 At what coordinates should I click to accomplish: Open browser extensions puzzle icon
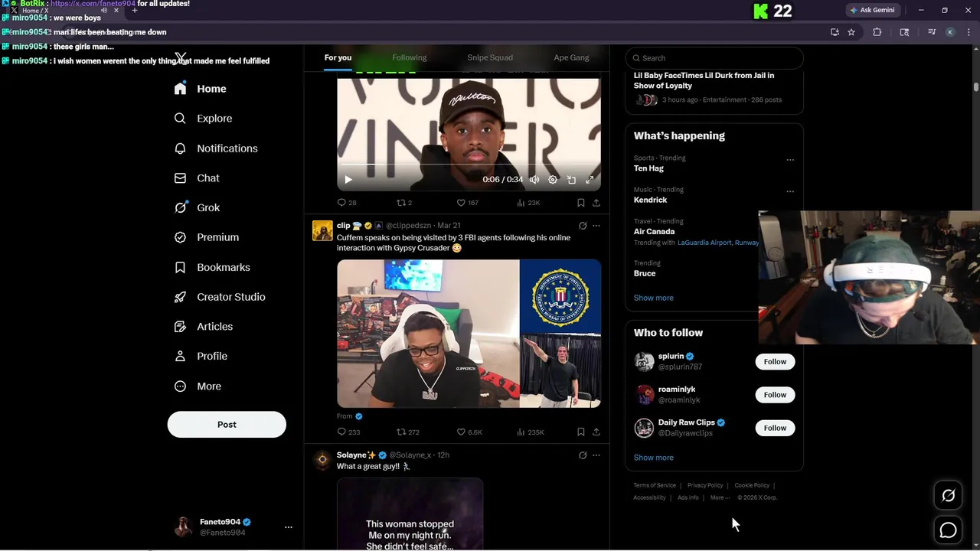point(877,32)
